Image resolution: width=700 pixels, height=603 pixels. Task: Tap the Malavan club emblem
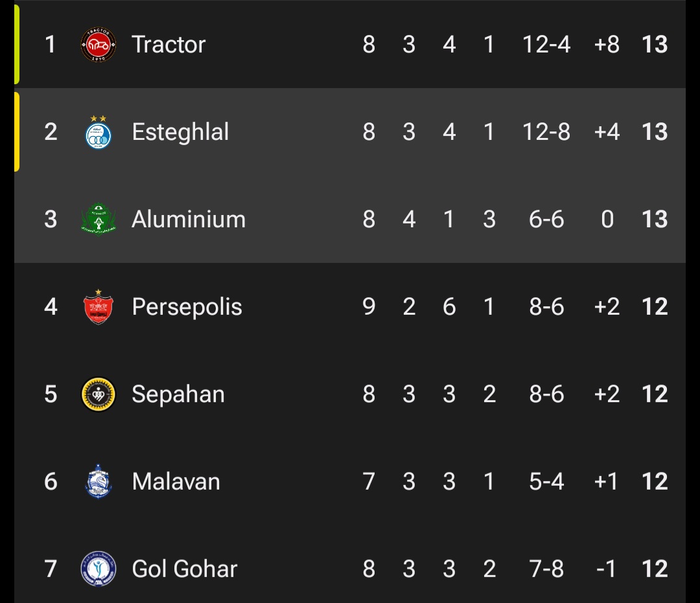pos(99,482)
